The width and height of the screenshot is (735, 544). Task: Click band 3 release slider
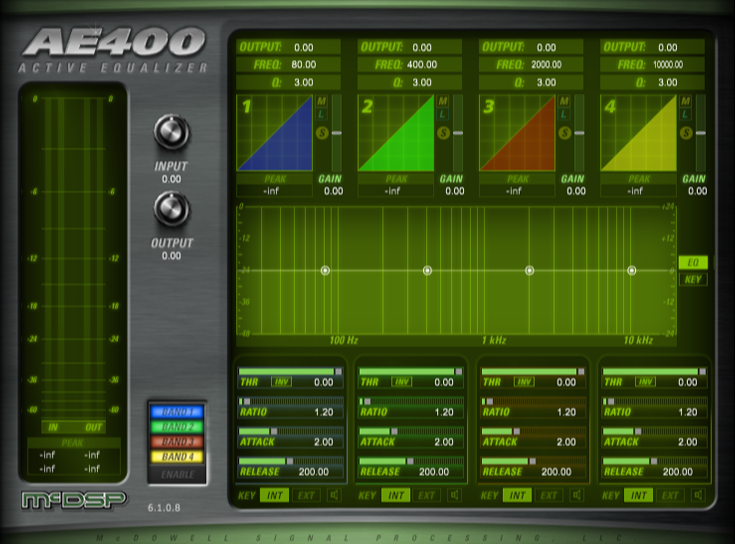533,461
